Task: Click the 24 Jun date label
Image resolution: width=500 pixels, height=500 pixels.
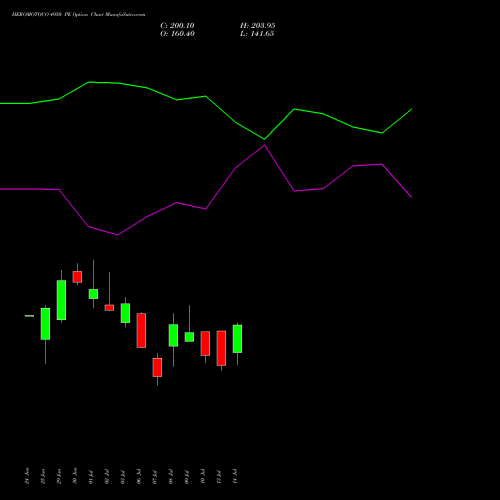Action: click(27, 476)
